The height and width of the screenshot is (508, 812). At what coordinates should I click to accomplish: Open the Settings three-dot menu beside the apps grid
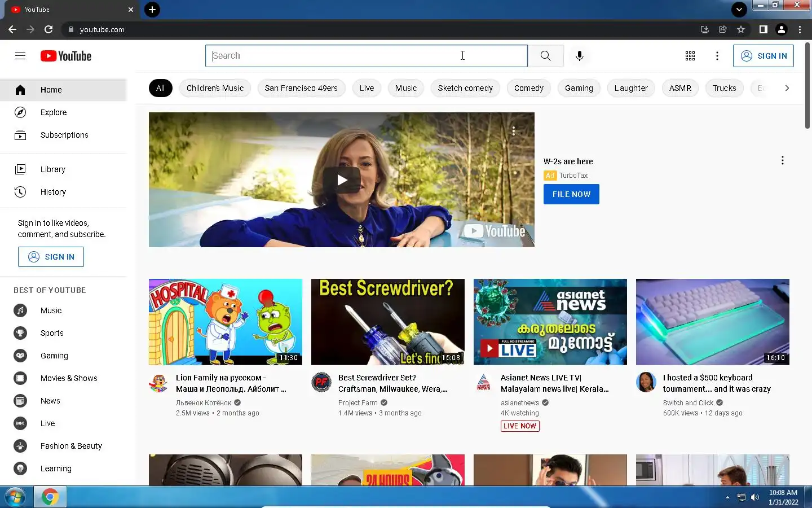(x=717, y=56)
